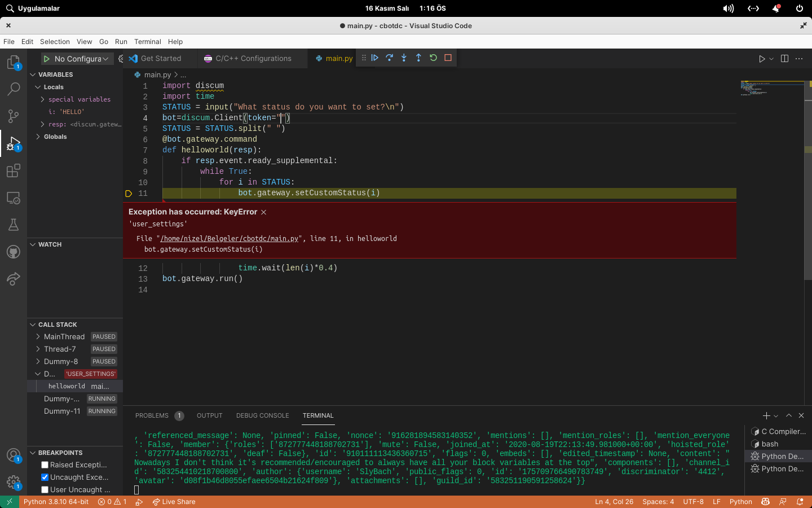Image resolution: width=812 pixels, height=508 pixels.
Task: Open the Search sidebar panel
Action: (14, 89)
